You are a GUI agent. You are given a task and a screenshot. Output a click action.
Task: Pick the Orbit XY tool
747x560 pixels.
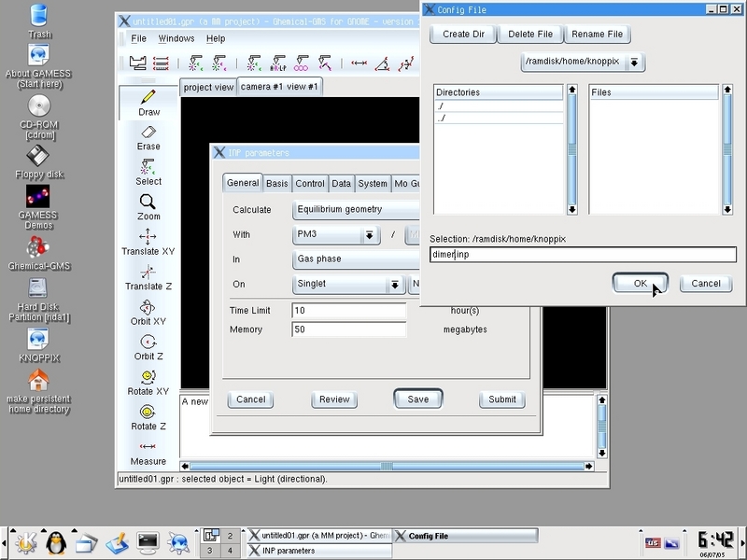[148, 312]
